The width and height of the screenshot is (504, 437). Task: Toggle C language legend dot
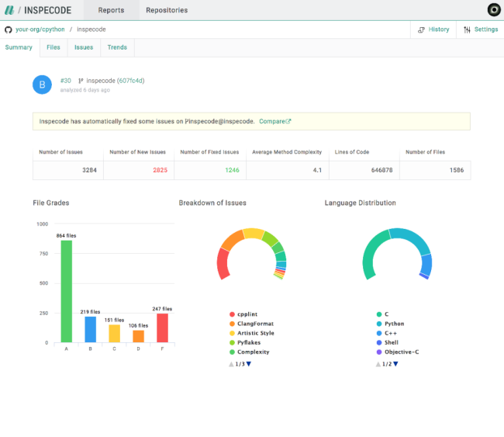click(x=379, y=314)
